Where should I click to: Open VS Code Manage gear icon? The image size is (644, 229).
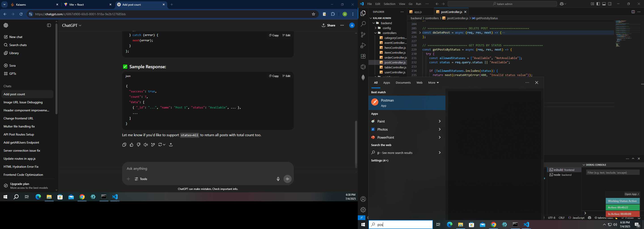[363, 210]
